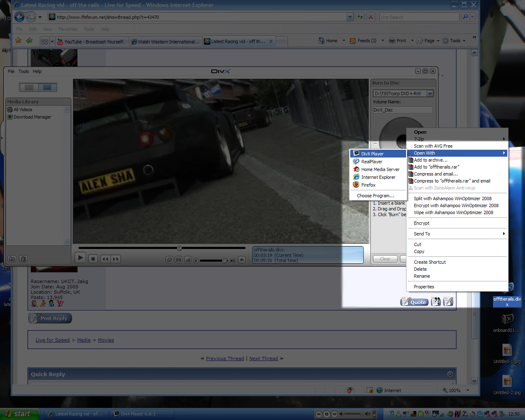This screenshot has height=420, width=525.
Task: Open the DivX Tools menu
Action: 24,71
